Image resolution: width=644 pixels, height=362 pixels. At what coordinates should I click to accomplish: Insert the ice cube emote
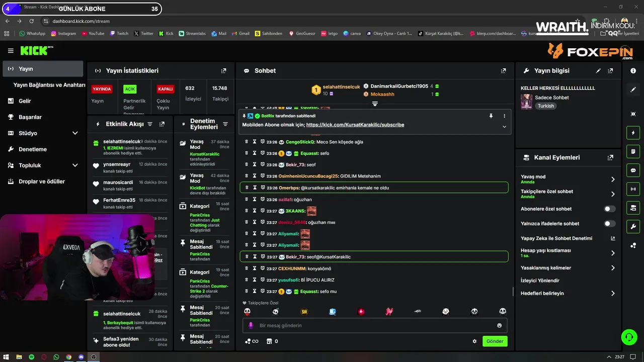332,312
